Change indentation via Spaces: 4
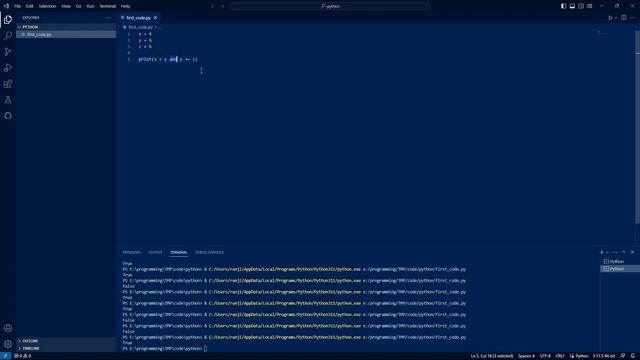The height and width of the screenshot is (360, 640). point(526,356)
